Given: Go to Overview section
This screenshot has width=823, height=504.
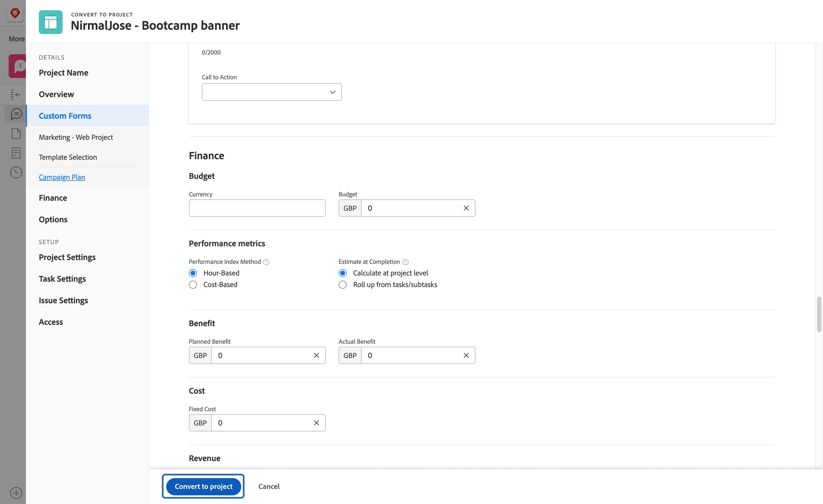Looking at the screenshot, I should (x=56, y=94).
